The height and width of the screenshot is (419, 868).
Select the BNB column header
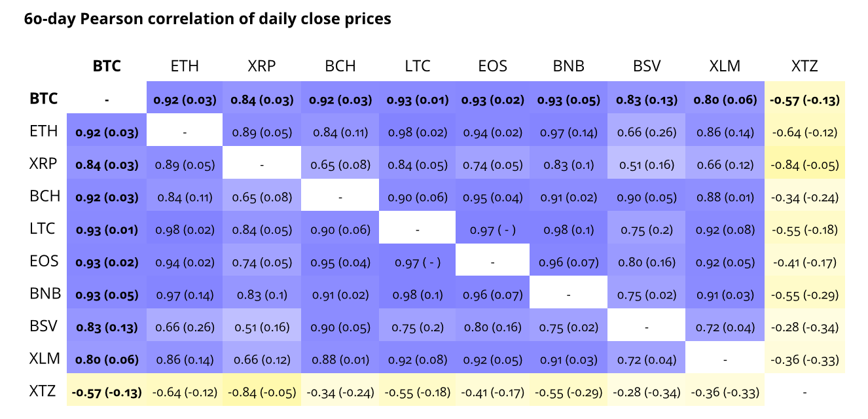click(x=568, y=66)
